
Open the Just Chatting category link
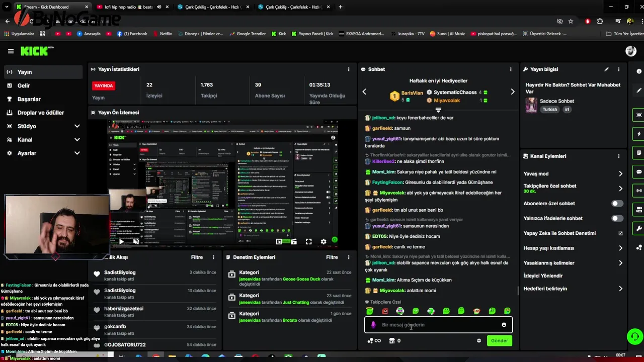(x=296, y=302)
